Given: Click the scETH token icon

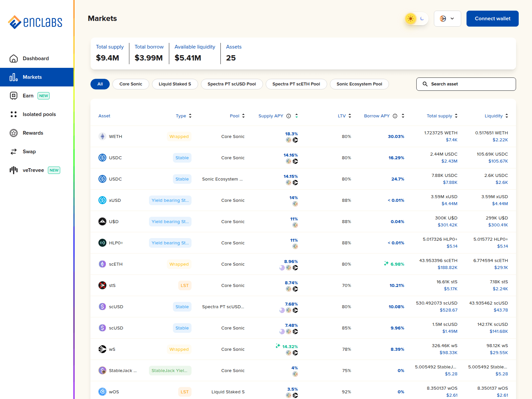Looking at the screenshot, I should [102, 264].
